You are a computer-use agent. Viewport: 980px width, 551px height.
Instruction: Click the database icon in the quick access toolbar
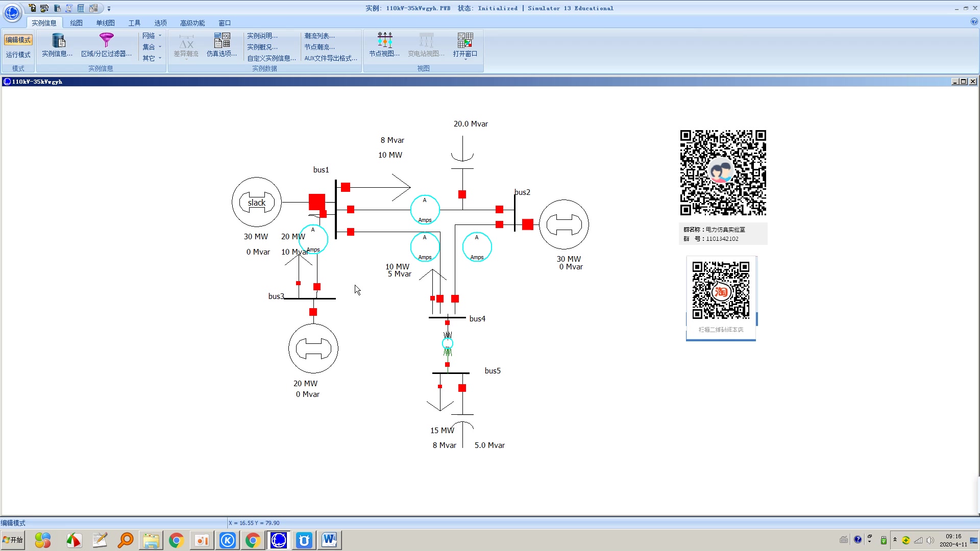57,8
